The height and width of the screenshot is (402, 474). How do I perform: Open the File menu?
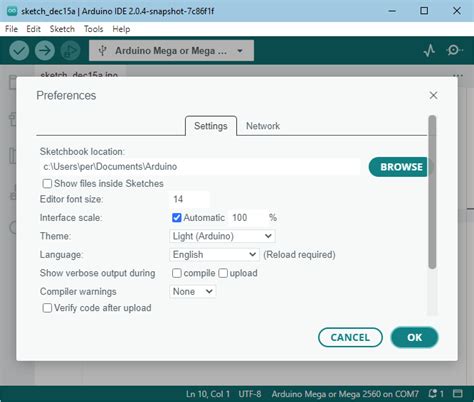11,29
